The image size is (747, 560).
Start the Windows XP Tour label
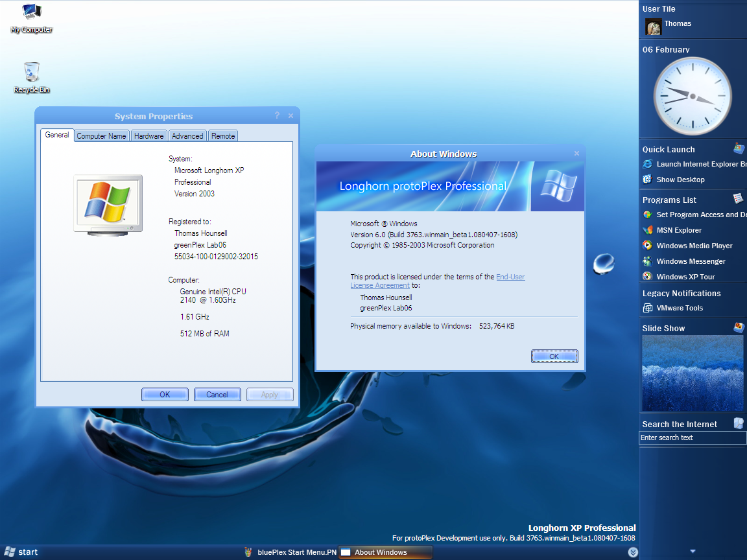pos(685,277)
